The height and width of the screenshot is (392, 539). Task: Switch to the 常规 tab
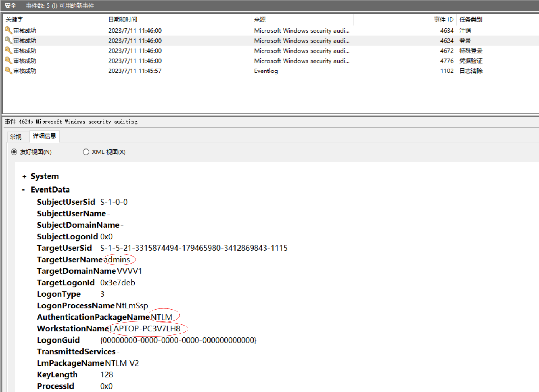16,137
